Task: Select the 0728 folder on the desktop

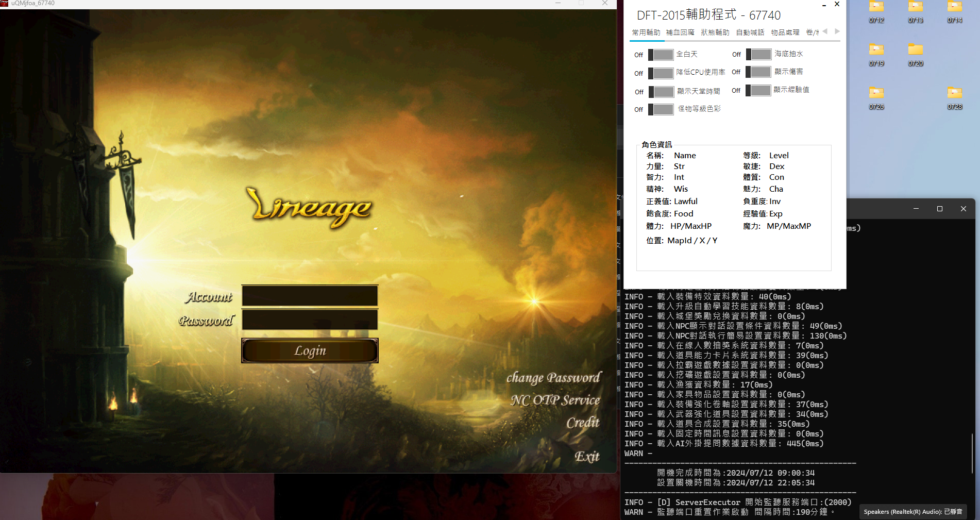Action: 955,98
